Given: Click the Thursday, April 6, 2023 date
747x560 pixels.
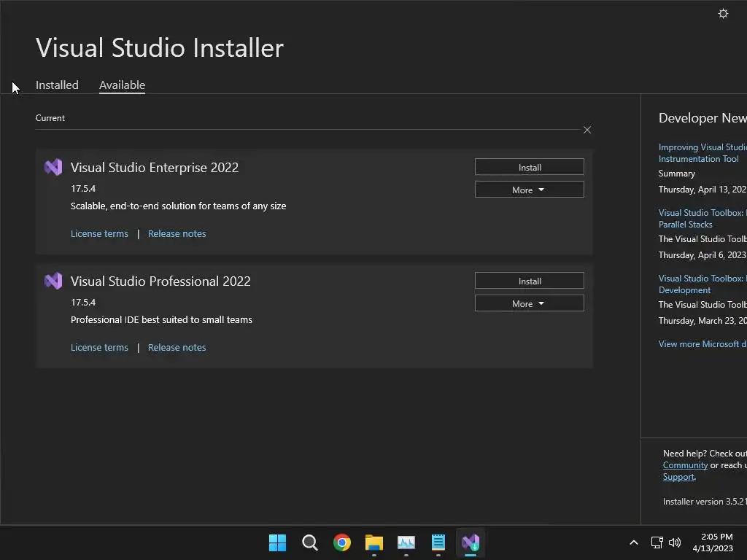Looking at the screenshot, I should tap(703, 254).
